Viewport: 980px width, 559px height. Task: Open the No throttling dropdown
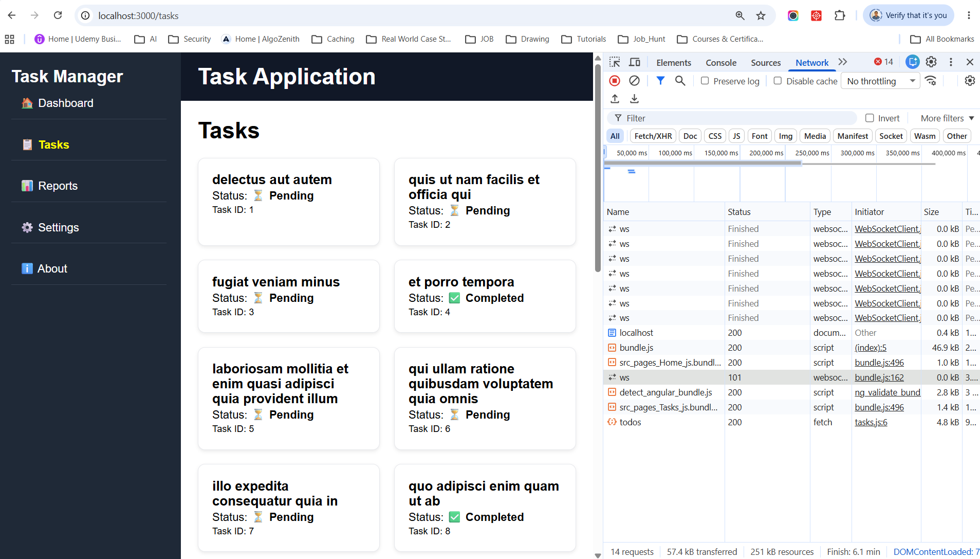880,81
